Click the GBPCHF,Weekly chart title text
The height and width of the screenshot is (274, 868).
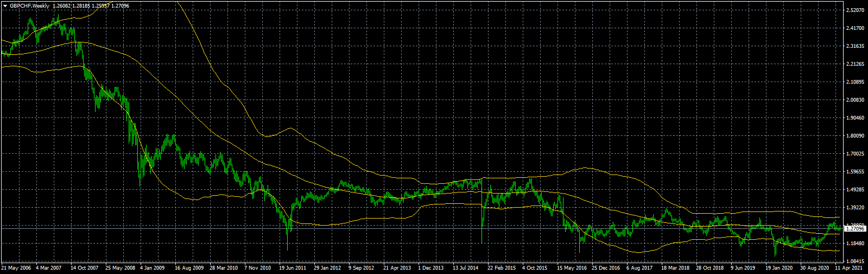(29, 5)
